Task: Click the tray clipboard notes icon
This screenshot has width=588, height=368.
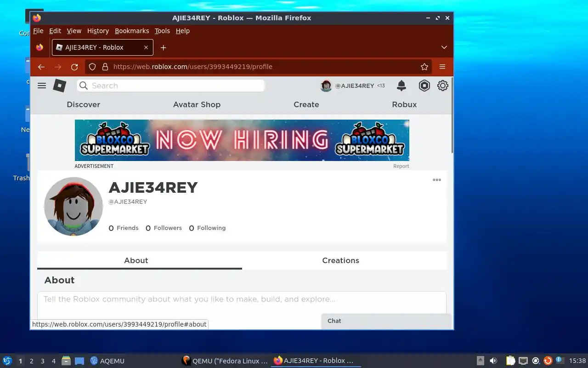Action: click(x=510, y=361)
